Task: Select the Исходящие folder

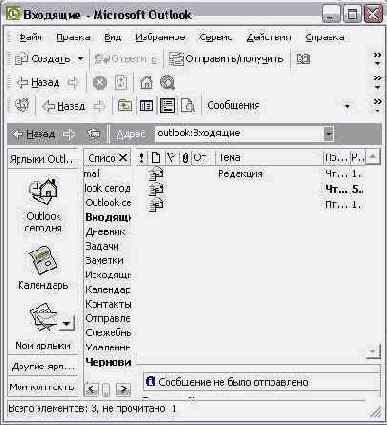Action: 108,275
